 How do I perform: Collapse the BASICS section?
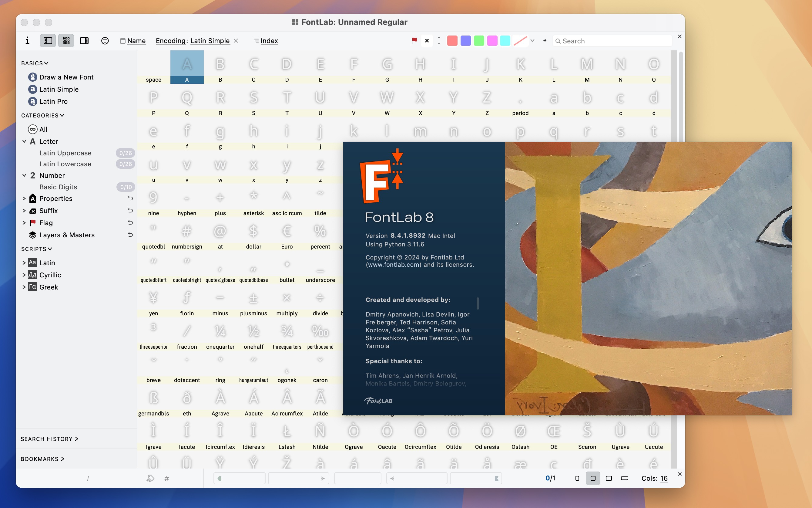point(35,63)
